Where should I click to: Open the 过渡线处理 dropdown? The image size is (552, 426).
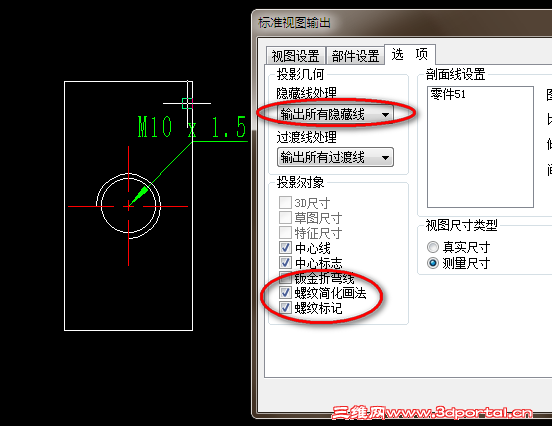click(x=335, y=157)
